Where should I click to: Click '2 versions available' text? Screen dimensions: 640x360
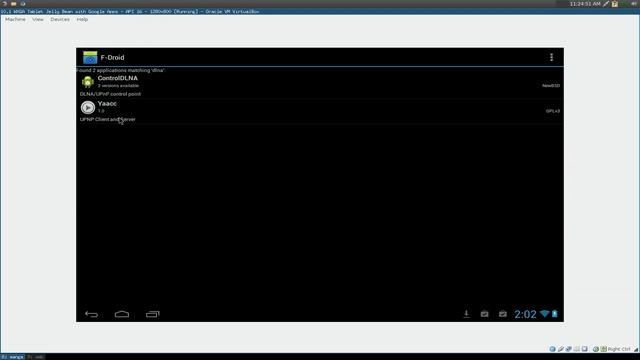click(118, 86)
